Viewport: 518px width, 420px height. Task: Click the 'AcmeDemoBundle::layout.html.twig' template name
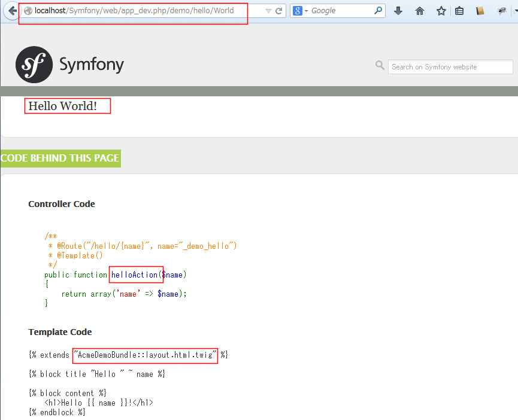145,355
